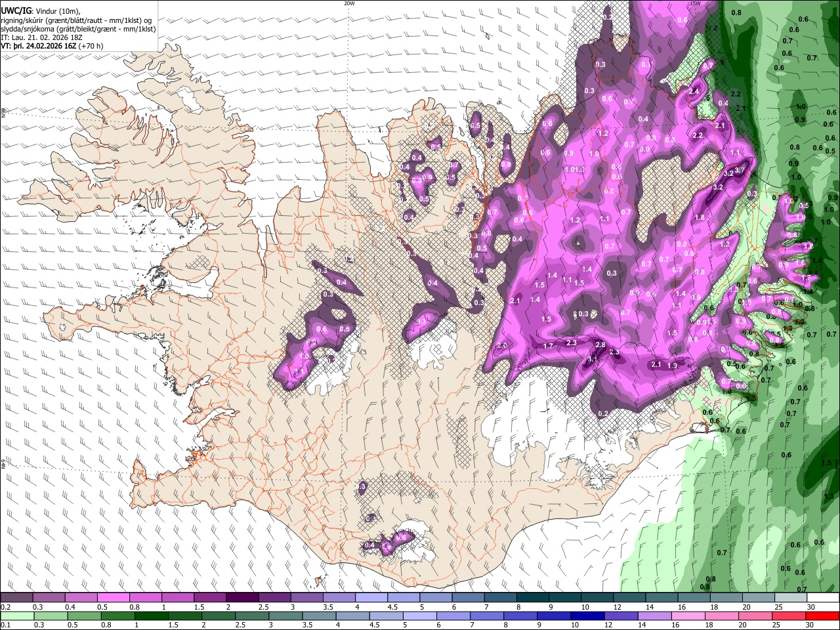840x630 pixels.
Task: Select the light pink swatch labeled 16 in the bottom legend row
Action: pos(688,616)
